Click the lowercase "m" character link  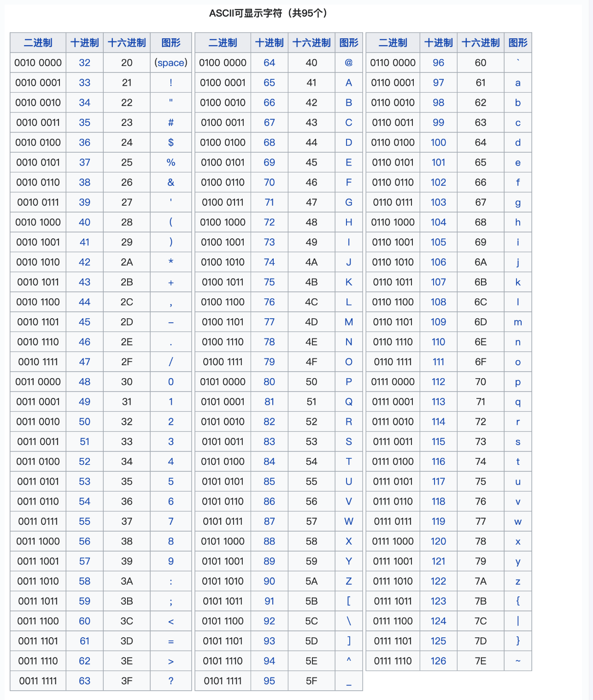518,322
